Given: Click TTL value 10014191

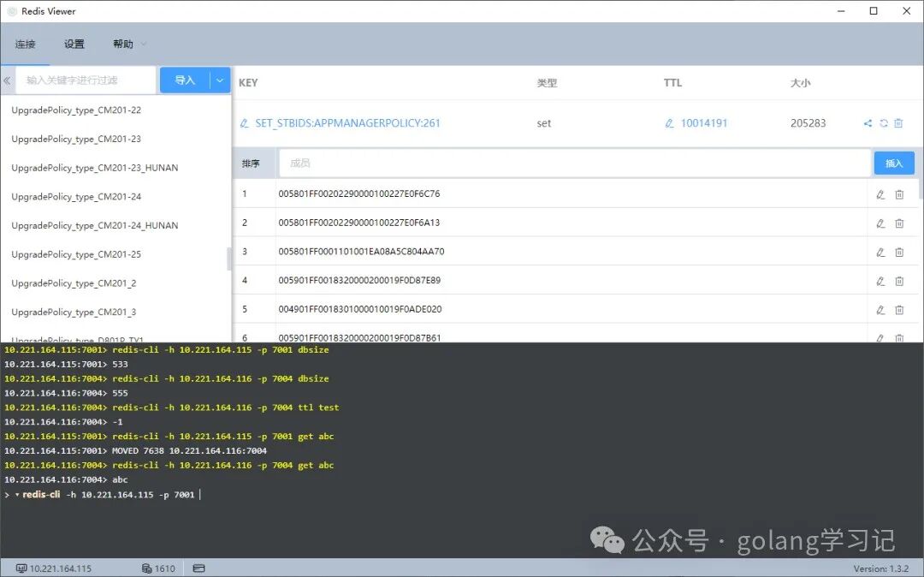Looking at the screenshot, I should click(704, 123).
